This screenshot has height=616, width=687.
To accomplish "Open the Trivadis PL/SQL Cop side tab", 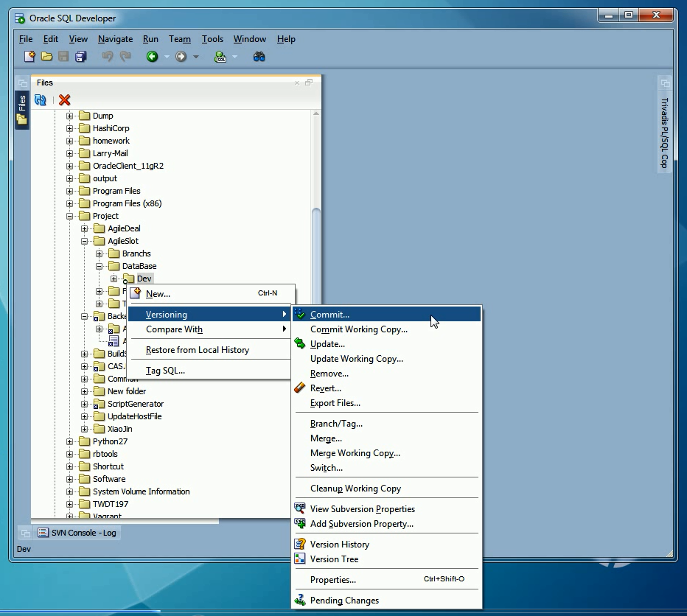I will coord(665,133).
